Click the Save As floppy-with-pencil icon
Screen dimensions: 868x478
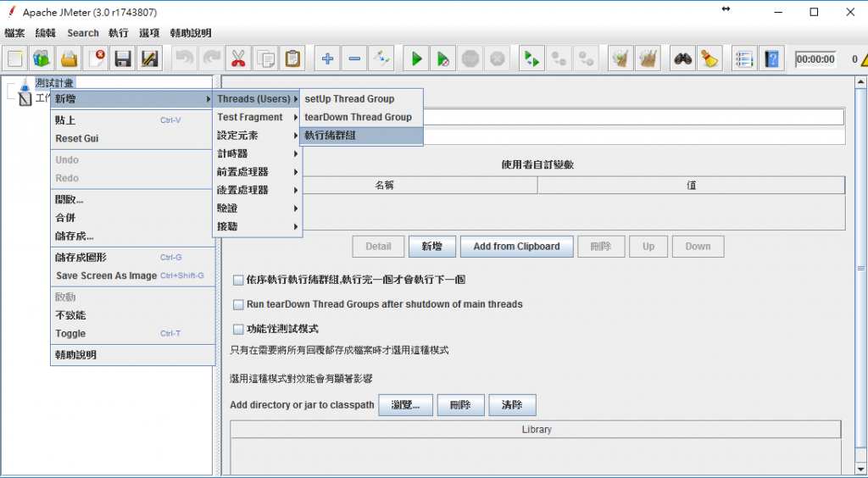(149, 58)
